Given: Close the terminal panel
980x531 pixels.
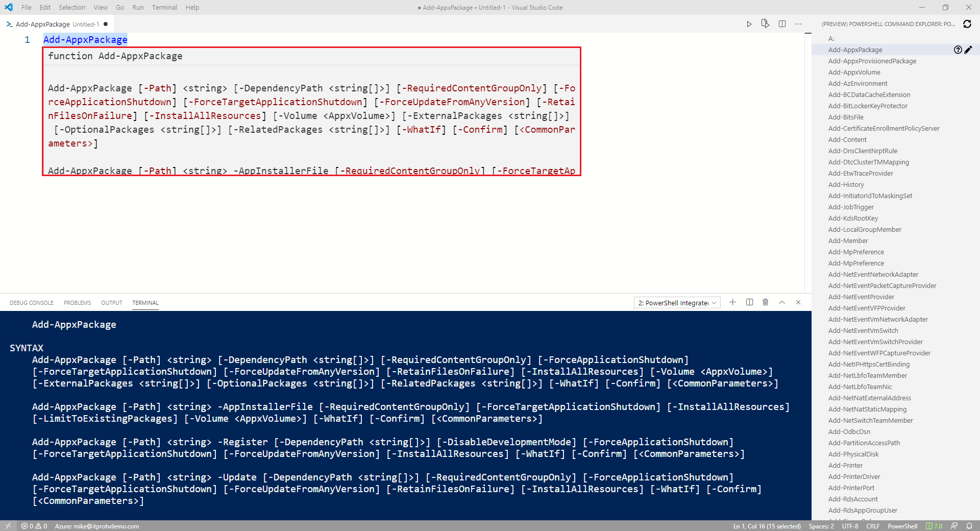Looking at the screenshot, I should click(798, 302).
